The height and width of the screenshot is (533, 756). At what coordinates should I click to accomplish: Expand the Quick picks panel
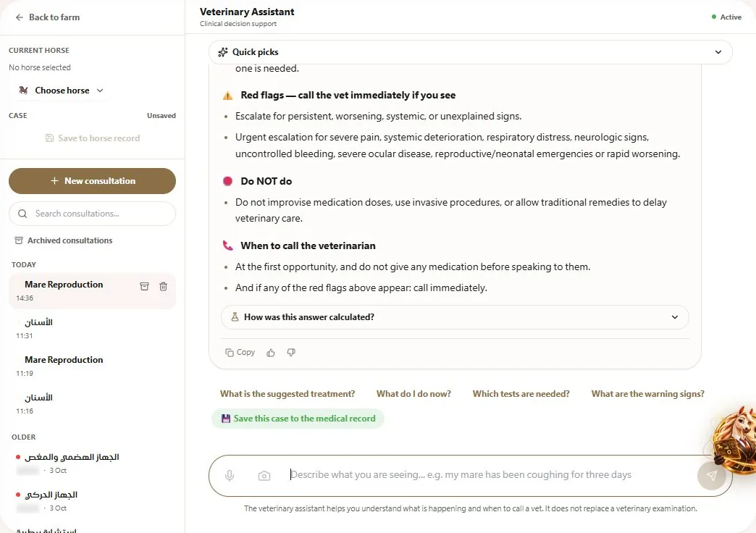(470, 52)
